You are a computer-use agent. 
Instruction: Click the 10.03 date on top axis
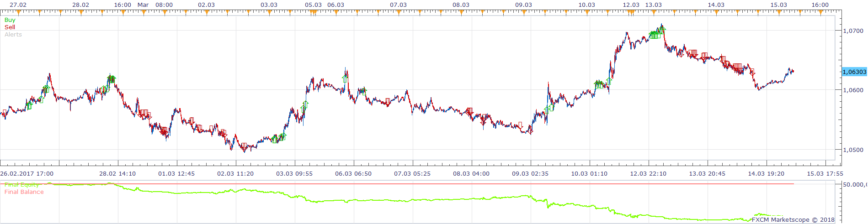tap(586, 5)
